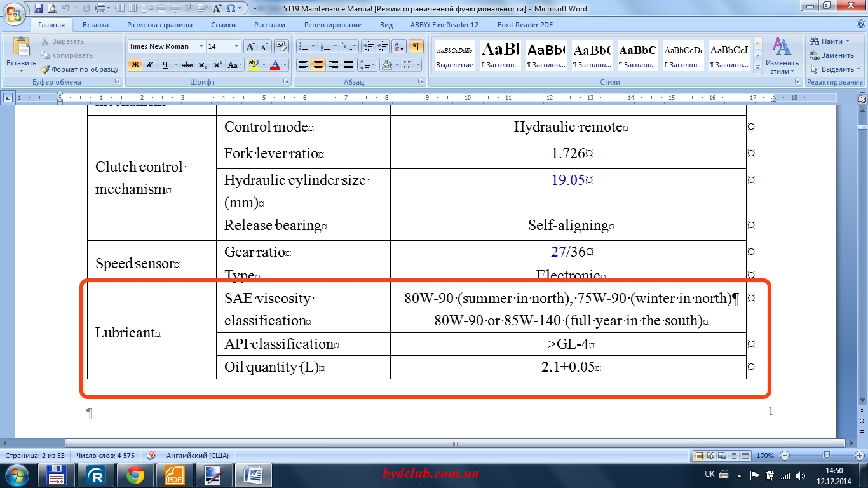Justify the paragraph text

[348, 65]
